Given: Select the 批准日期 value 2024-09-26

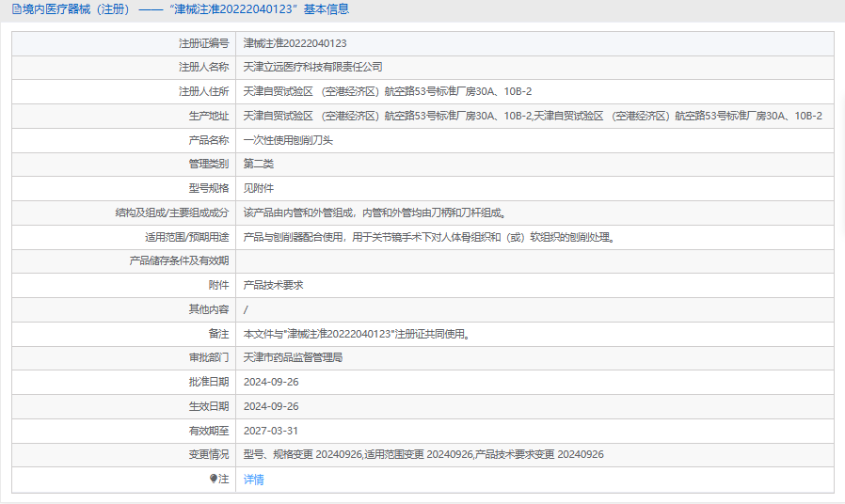Looking at the screenshot, I should [271, 382].
